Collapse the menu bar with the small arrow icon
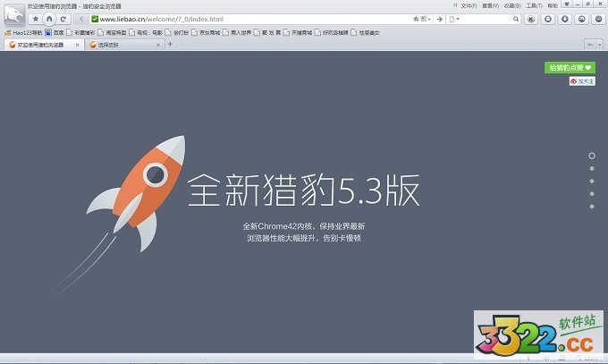The height and width of the screenshot is (364, 608). click(455, 5)
